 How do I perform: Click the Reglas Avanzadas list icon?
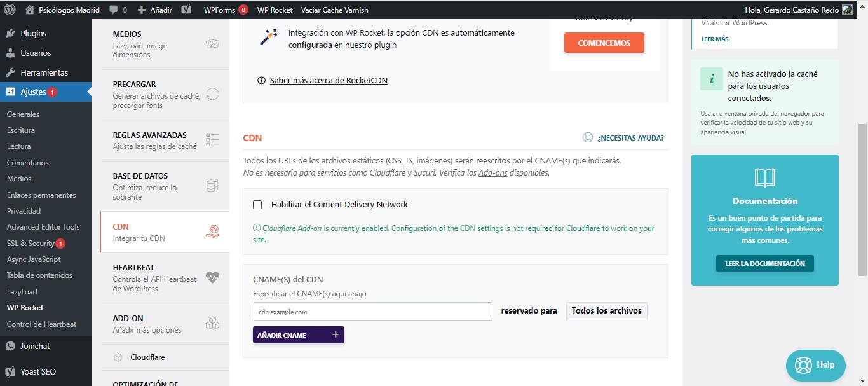[x=213, y=140]
